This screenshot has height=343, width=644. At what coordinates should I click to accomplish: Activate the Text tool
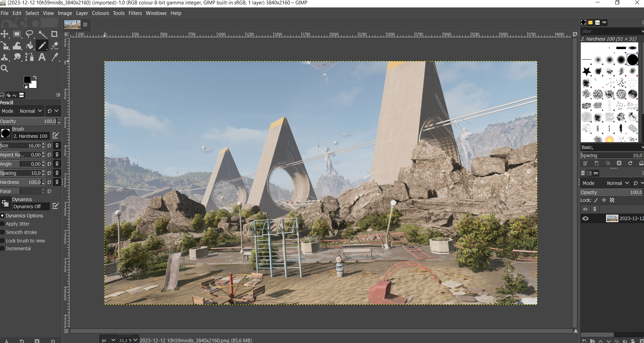pyautogui.click(x=42, y=57)
